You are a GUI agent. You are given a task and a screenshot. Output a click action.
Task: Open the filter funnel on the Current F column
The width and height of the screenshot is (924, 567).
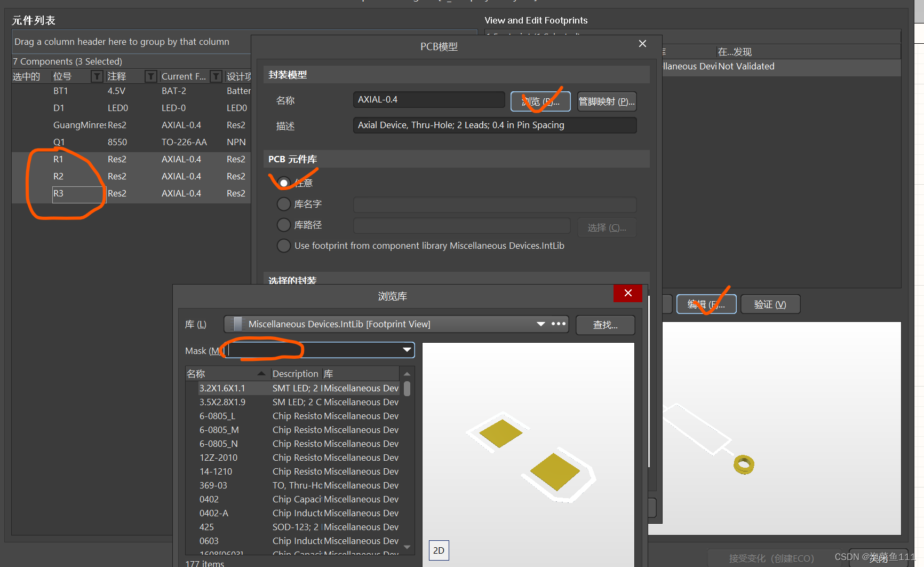click(x=216, y=76)
